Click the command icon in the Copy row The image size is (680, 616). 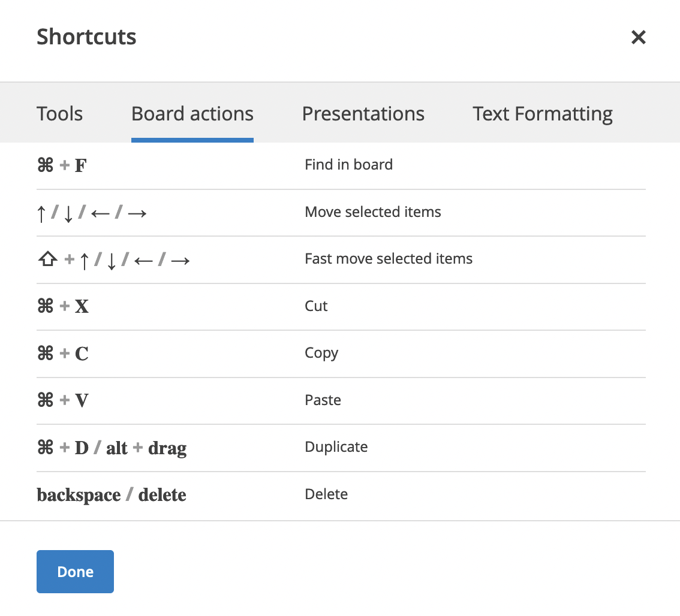click(x=45, y=354)
